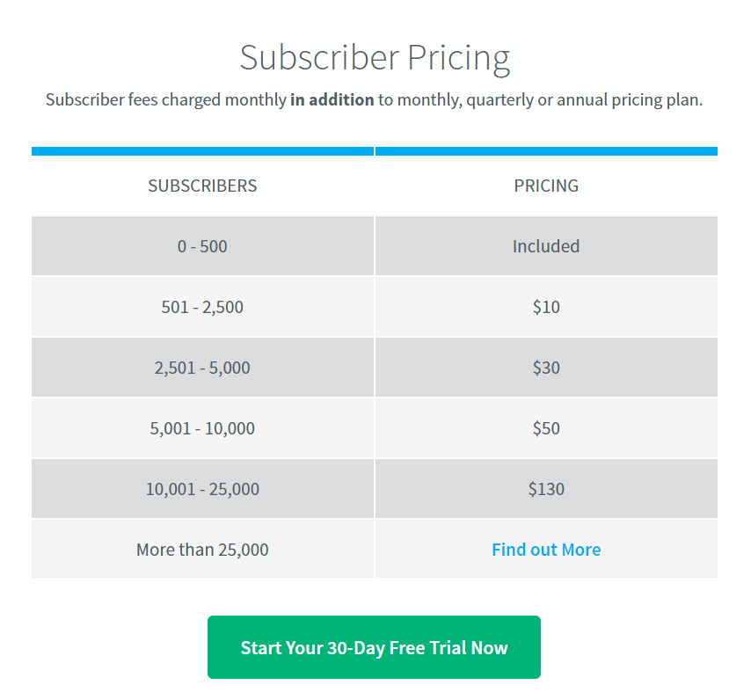Click the Find out More link

coord(546,550)
